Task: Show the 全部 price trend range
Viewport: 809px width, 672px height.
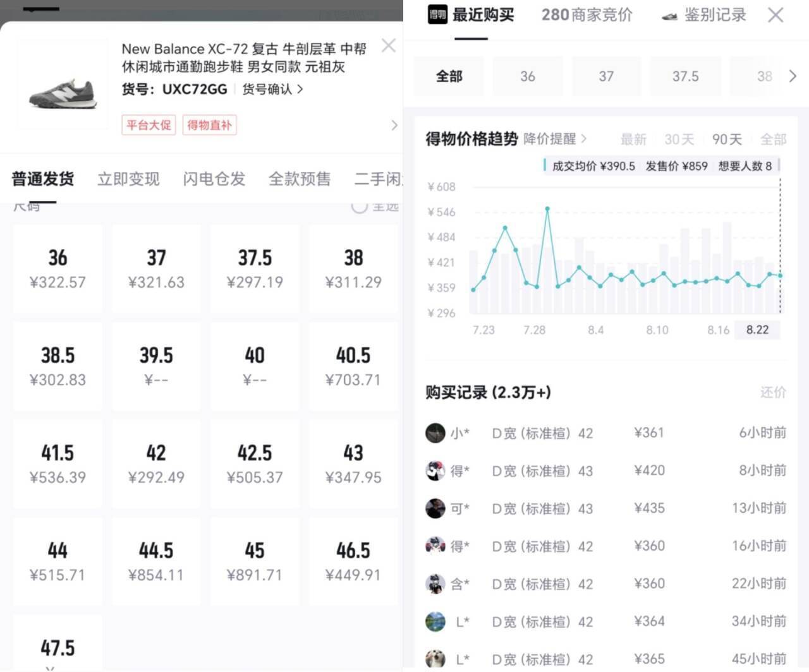Action: click(x=773, y=139)
